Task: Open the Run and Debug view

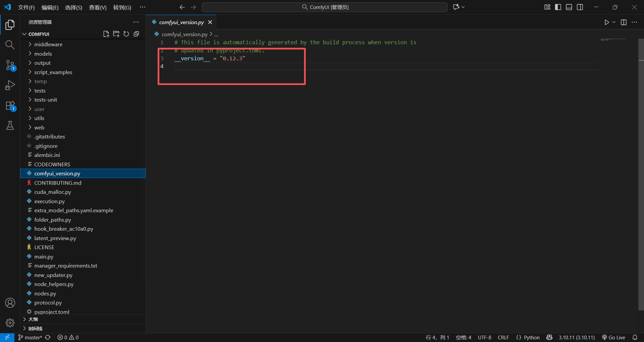Action: pyautogui.click(x=10, y=85)
